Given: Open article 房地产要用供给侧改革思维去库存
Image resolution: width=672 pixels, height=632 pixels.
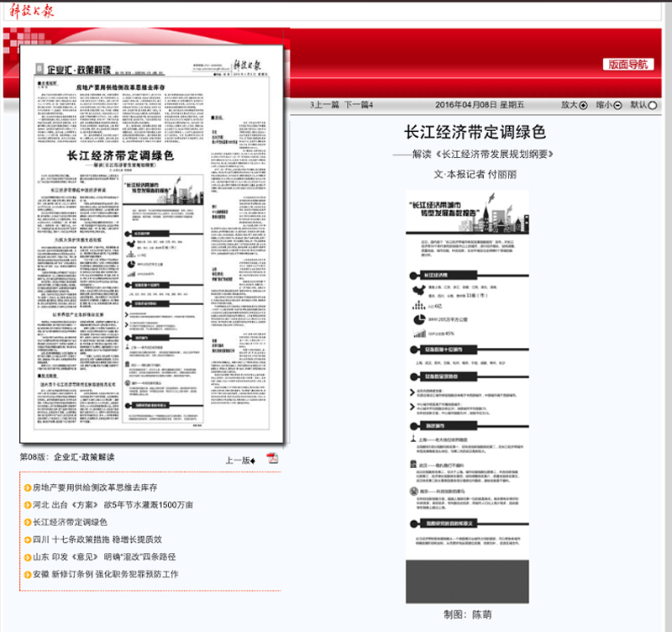Looking at the screenshot, I should [x=95, y=488].
